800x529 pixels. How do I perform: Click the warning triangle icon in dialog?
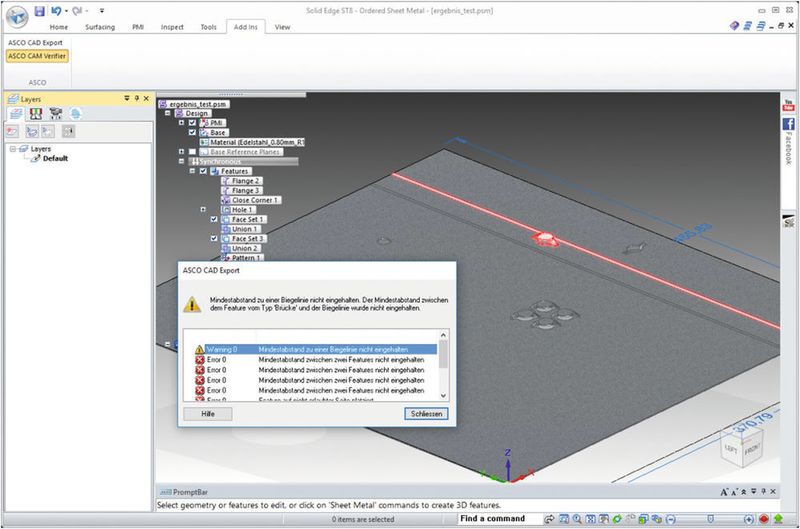tap(194, 302)
